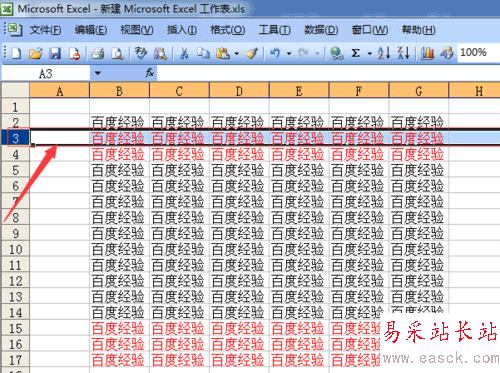Viewport: 500px width, 373px height.
Task: Click the greyed Redo arrow icon
Action: 303,53
